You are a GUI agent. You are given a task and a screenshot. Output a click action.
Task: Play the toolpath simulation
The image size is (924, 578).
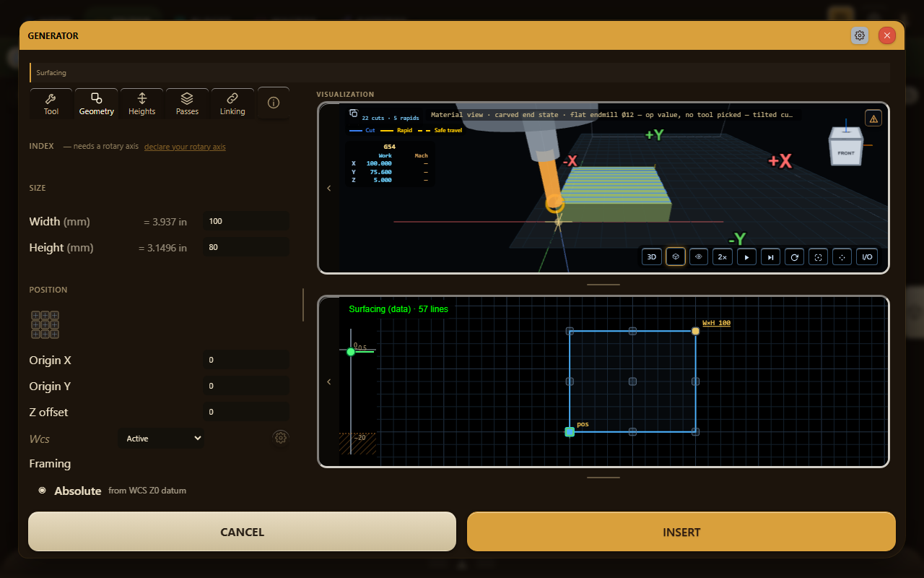tap(746, 256)
